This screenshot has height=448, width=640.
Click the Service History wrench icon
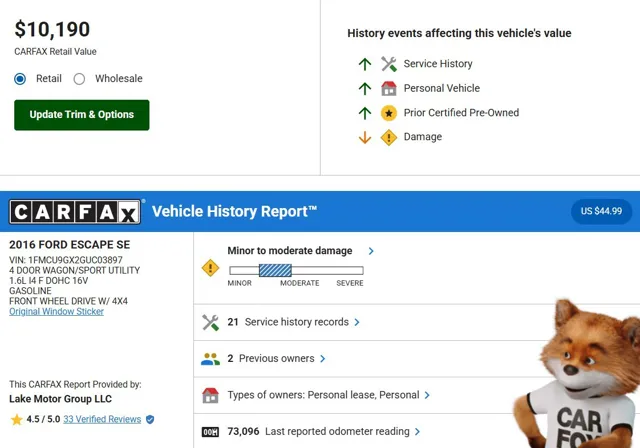389,64
